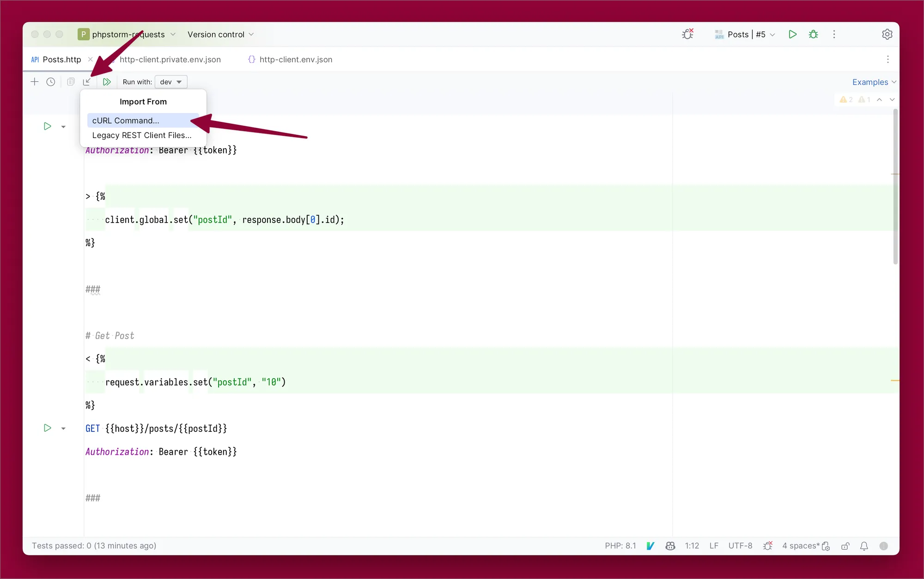The height and width of the screenshot is (579, 924).
Task: Expand the first request run options arrow
Action: (x=63, y=127)
